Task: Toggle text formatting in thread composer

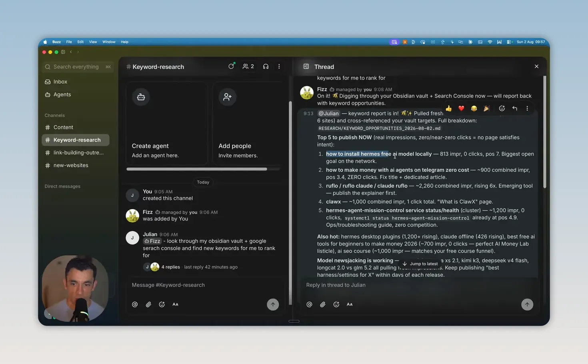Action: tap(350, 304)
